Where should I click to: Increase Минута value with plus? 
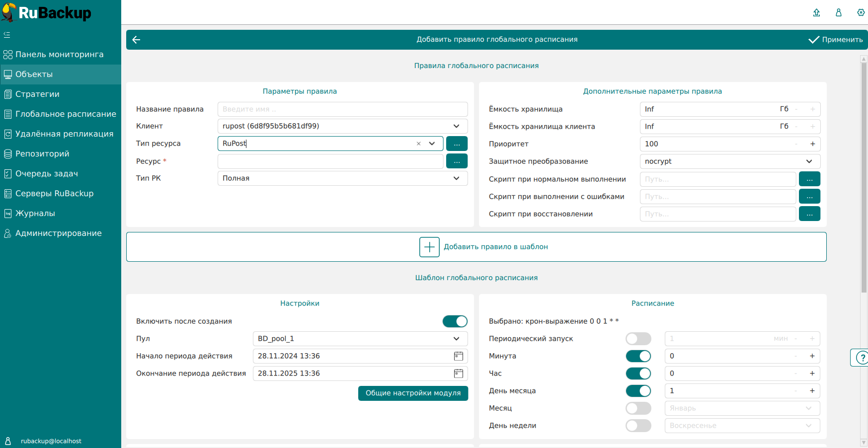pyautogui.click(x=812, y=356)
